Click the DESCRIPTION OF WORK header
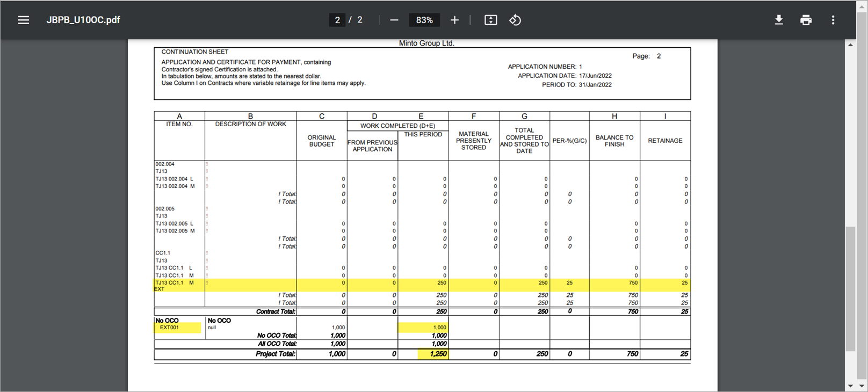This screenshot has width=868, height=392. pos(251,124)
